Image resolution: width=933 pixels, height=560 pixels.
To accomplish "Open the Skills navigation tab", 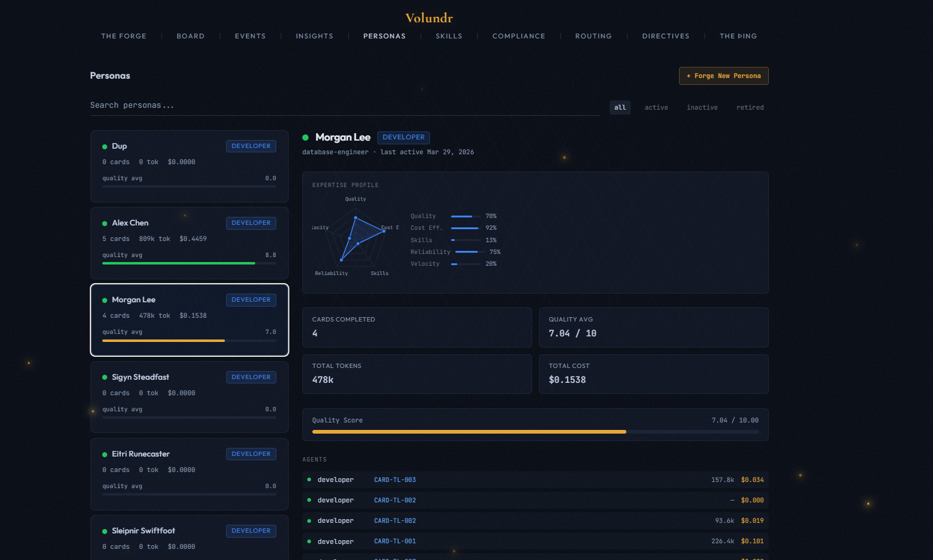I will click(449, 37).
